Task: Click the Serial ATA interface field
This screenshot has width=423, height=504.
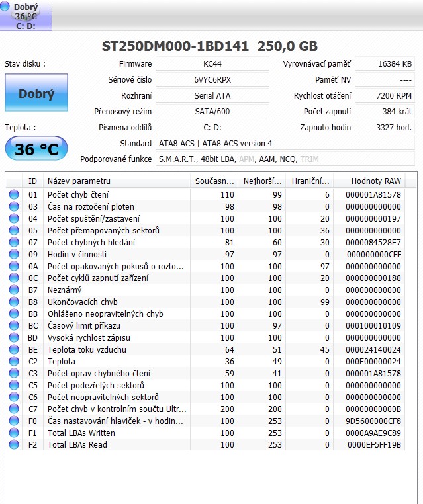Action: [x=212, y=95]
